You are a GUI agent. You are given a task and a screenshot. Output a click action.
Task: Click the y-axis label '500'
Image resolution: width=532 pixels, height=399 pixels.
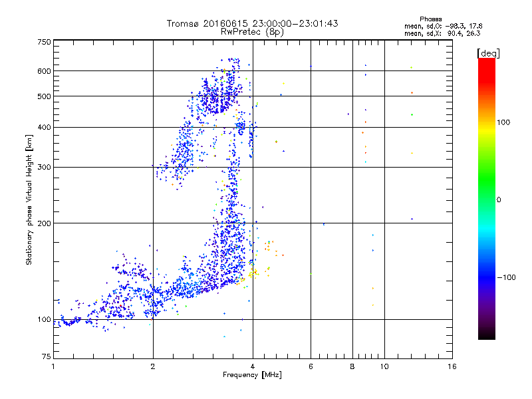tap(45, 96)
